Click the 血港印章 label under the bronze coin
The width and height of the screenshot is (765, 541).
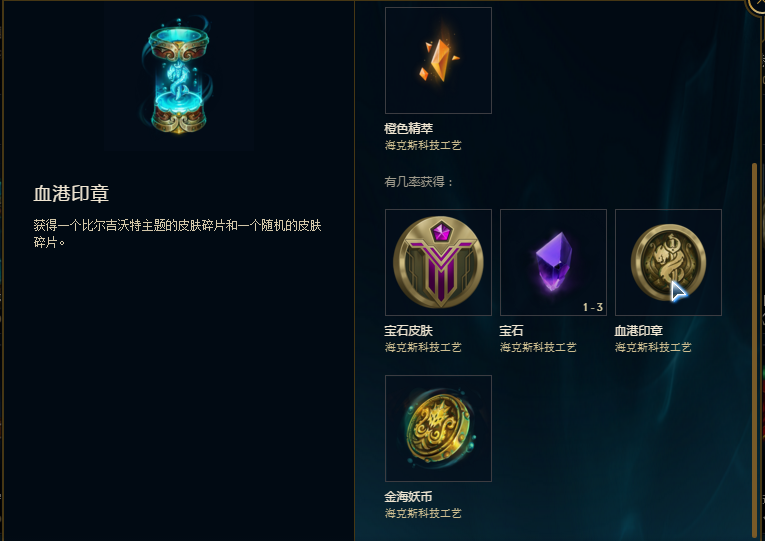(639, 331)
